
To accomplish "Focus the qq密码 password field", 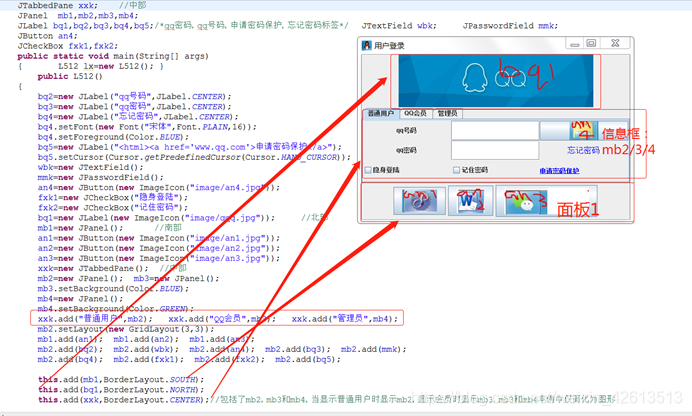I will pos(495,150).
